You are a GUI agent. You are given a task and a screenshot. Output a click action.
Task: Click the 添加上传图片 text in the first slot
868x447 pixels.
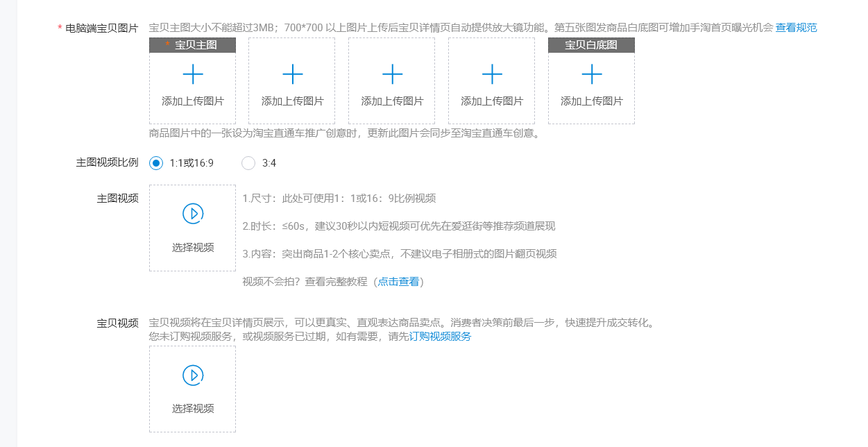193,101
